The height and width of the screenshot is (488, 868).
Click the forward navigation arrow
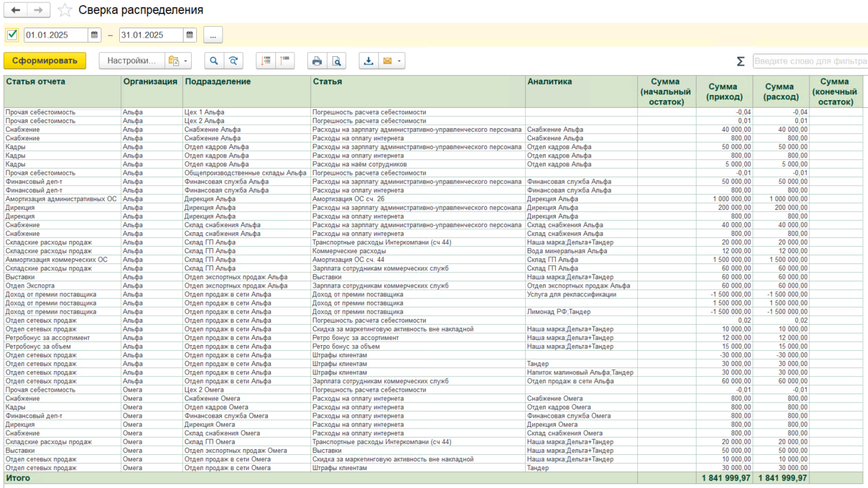[39, 10]
